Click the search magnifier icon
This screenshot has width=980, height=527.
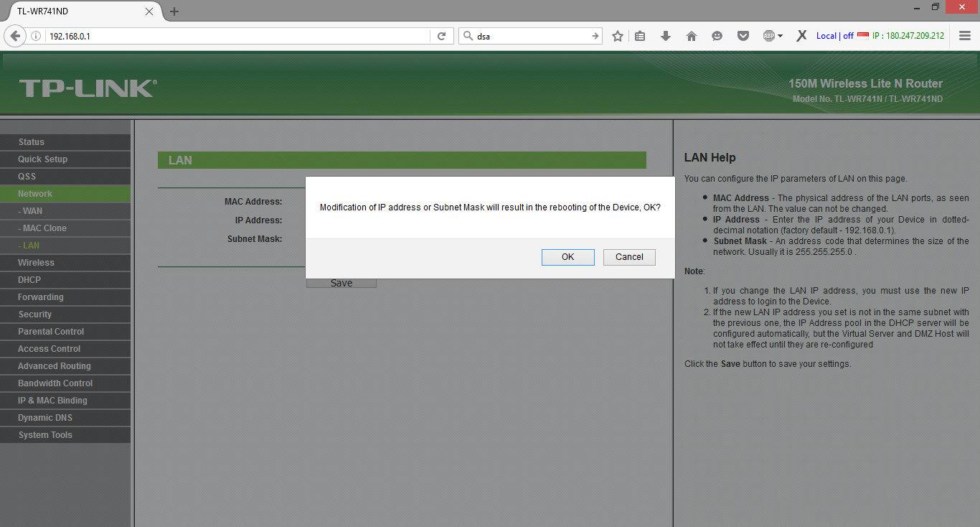click(x=468, y=36)
